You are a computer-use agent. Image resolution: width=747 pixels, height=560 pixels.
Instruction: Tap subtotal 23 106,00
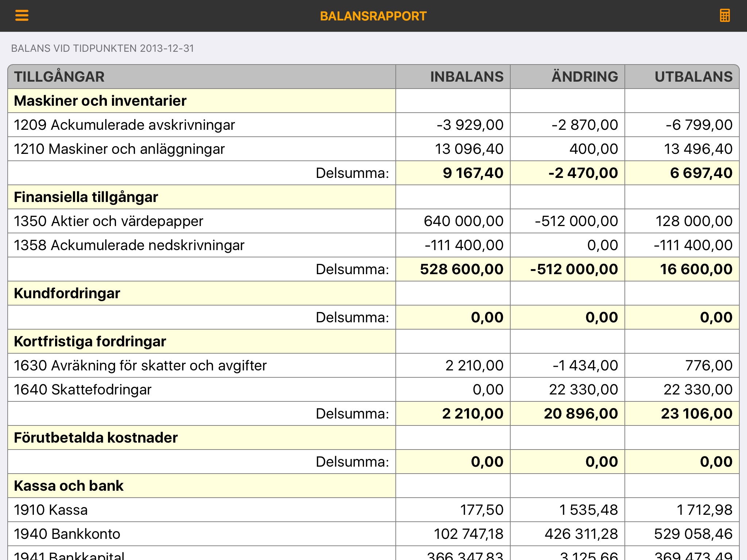click(x=697, y=413)
